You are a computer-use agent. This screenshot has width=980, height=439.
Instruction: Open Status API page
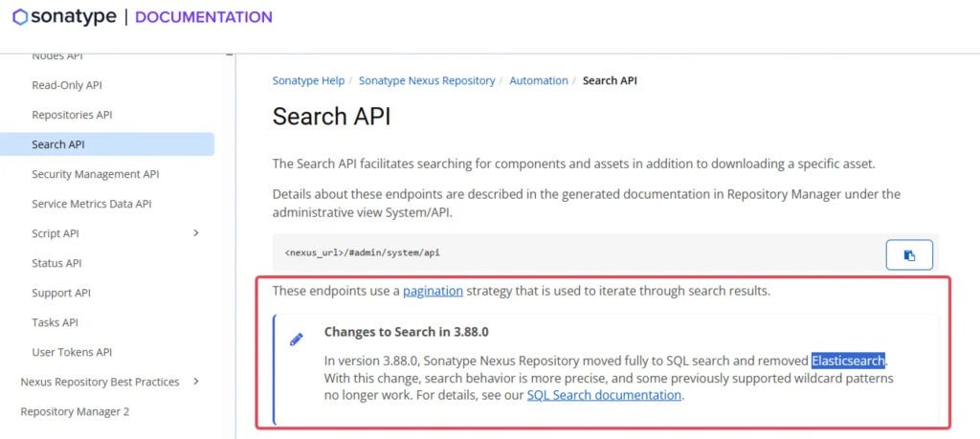(x=56, y=263)
